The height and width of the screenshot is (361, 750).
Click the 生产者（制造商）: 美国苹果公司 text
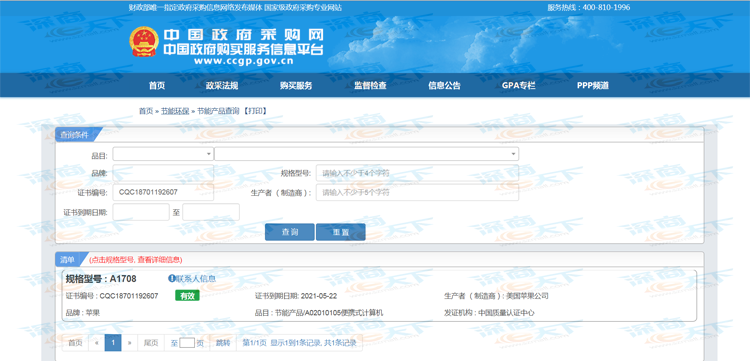[x=496, y=296]
